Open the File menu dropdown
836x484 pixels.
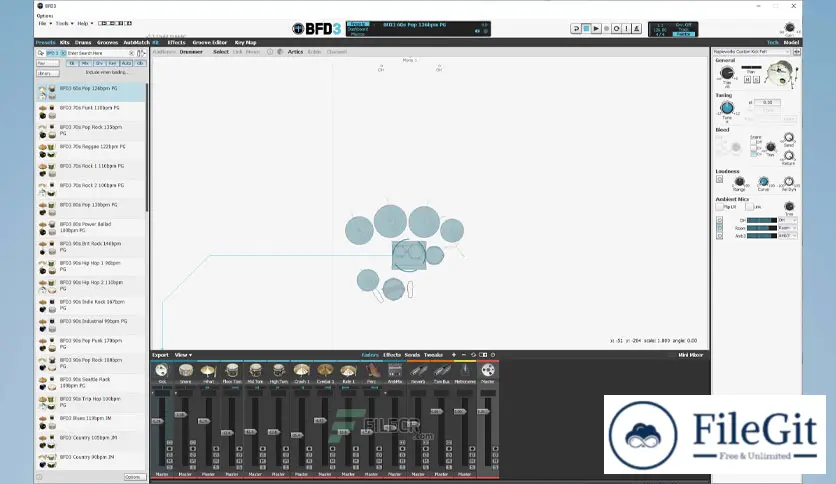45,23
